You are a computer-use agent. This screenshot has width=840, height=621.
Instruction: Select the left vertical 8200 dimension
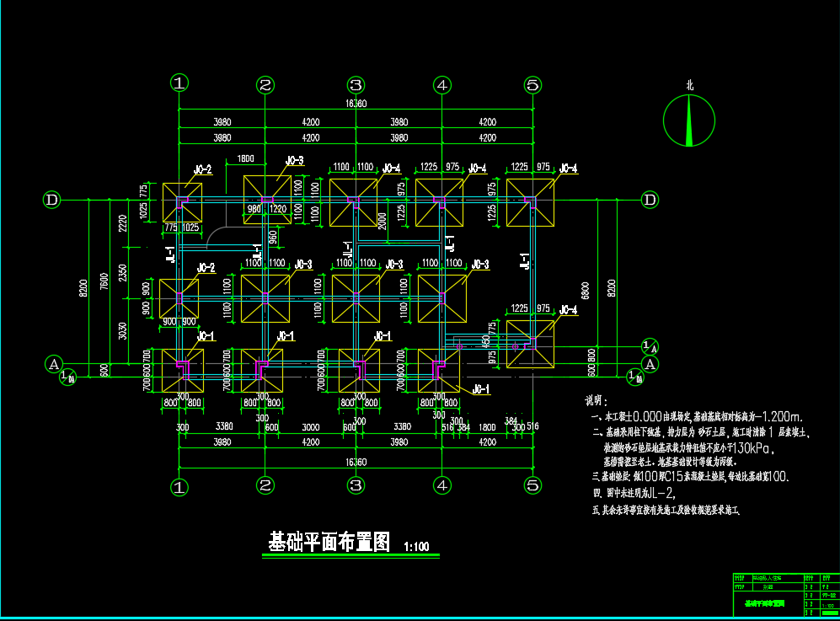(x=83, y=289)
